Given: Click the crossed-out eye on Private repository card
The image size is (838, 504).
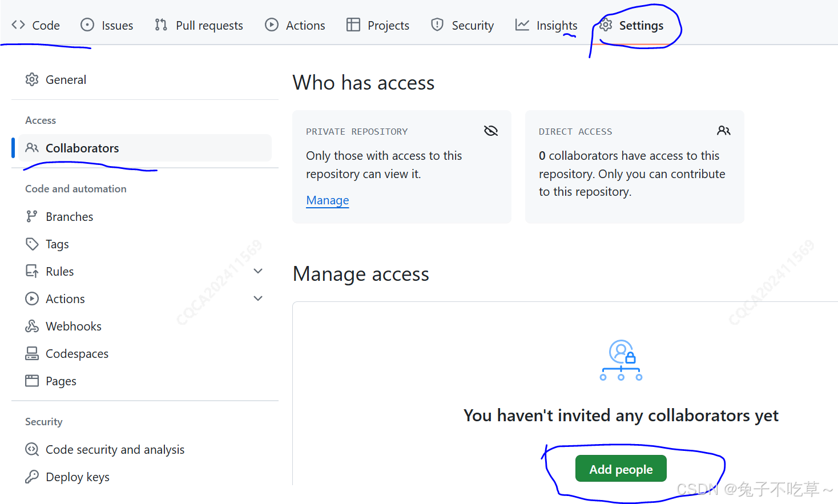Looking at the screenshot, I should (491, 130).
